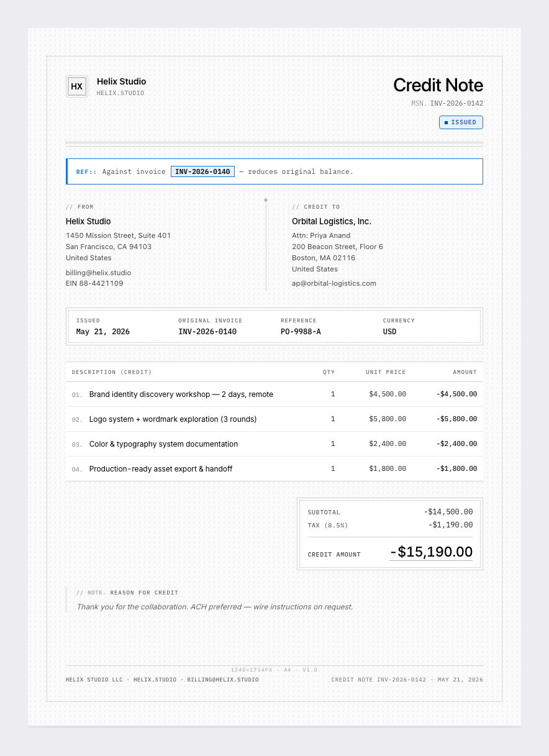Click the PO-9988-A reference value

pyautogui.click(x=301, y=332)
